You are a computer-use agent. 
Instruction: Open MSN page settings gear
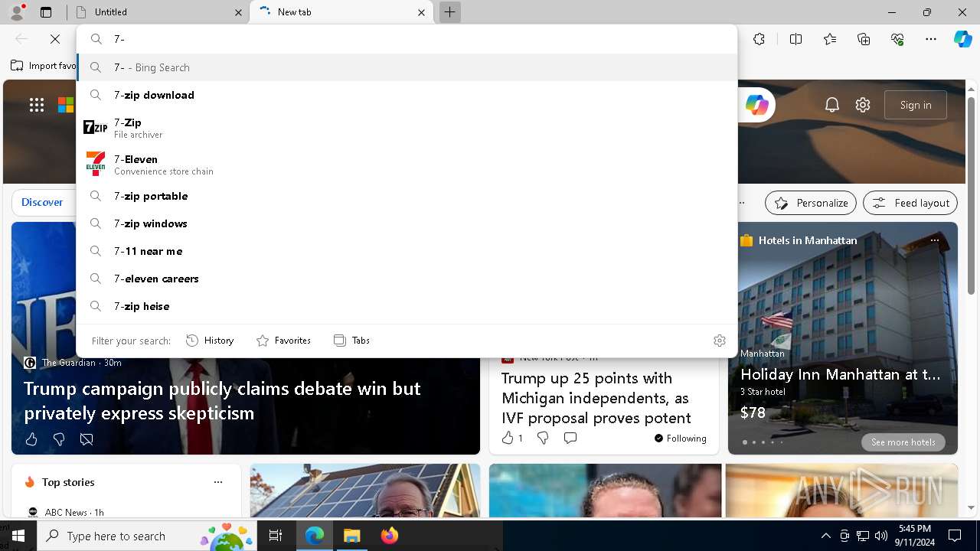pyautogui.click(x=863, y=105)
